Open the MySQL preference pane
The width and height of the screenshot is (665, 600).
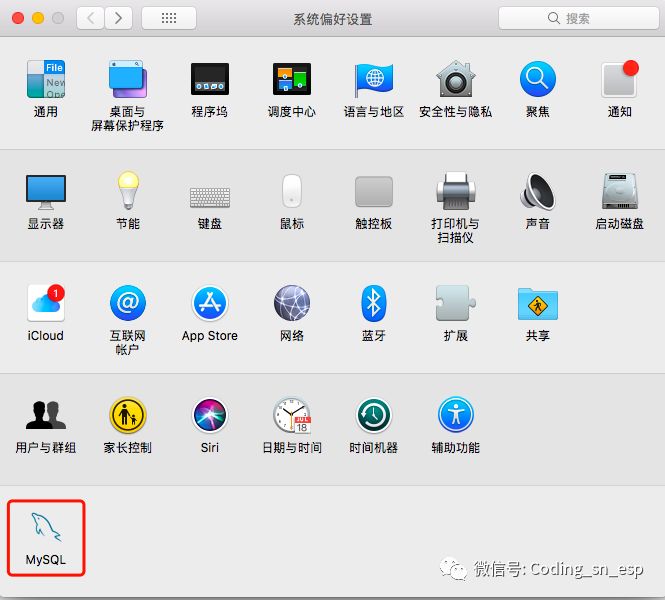46,538
